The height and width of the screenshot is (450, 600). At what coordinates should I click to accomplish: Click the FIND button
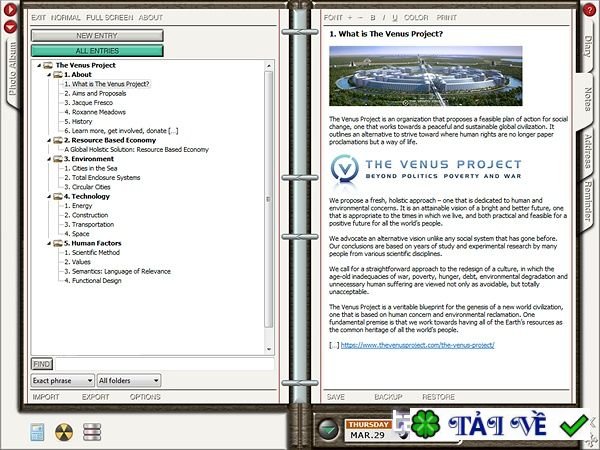click(x=41, y=364)
